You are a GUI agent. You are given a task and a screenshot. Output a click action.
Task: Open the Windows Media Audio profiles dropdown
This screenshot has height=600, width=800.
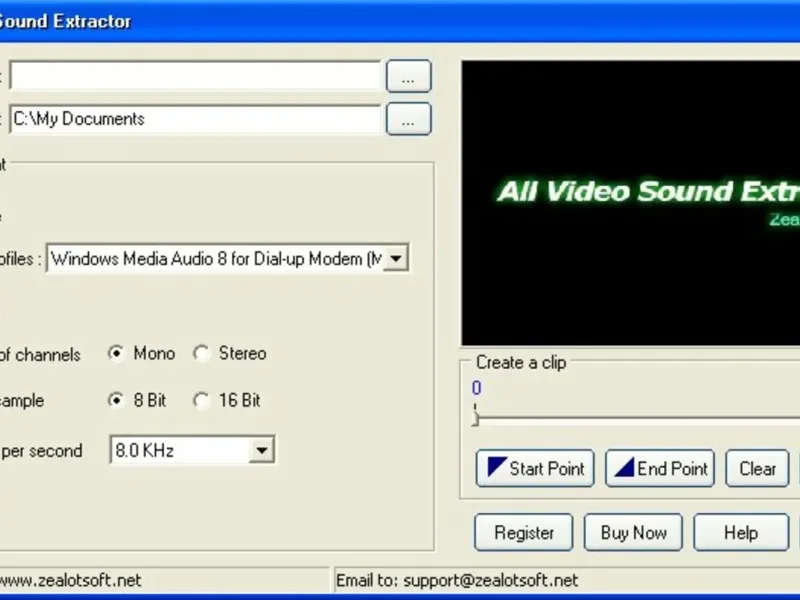pos(395,259)
